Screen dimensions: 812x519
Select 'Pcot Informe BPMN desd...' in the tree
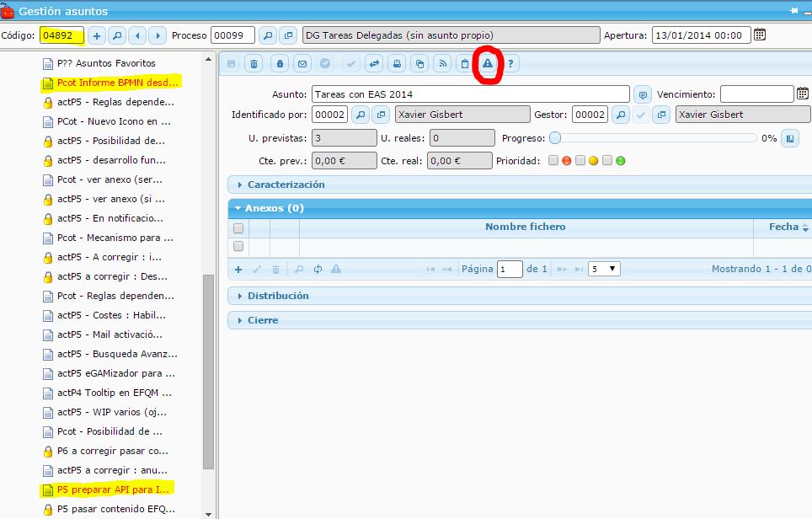tap(117, 83)
